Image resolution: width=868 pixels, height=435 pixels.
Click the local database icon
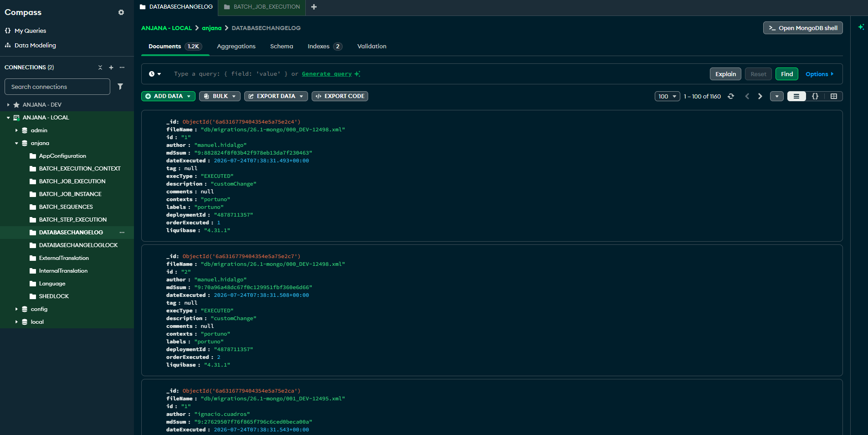[25, 322]
